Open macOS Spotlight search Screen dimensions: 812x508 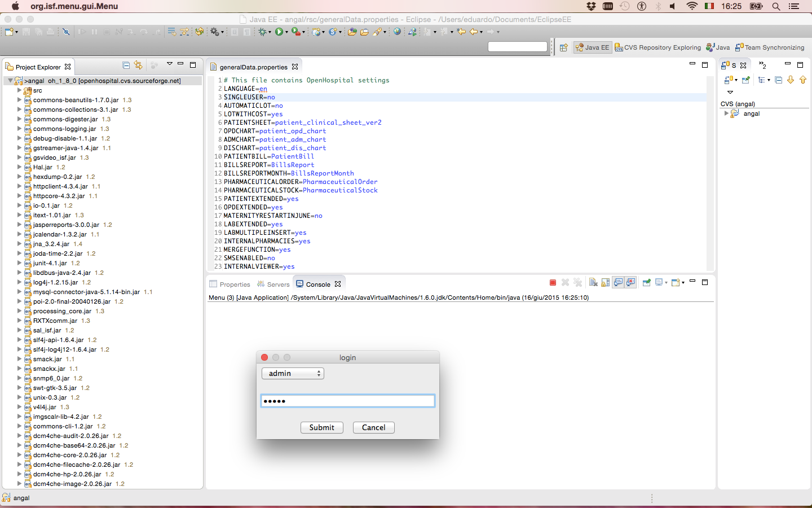776,6
